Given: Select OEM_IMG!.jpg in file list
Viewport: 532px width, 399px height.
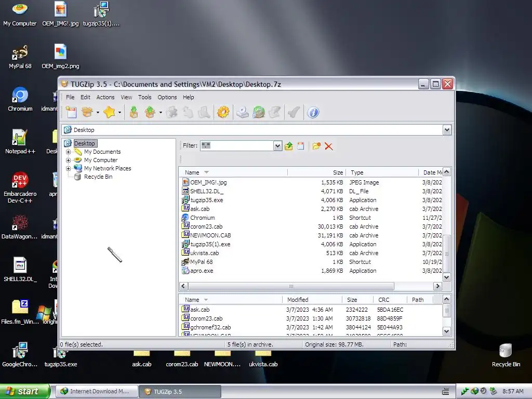Looking at the screenshot, I should (x=208, y=182).
